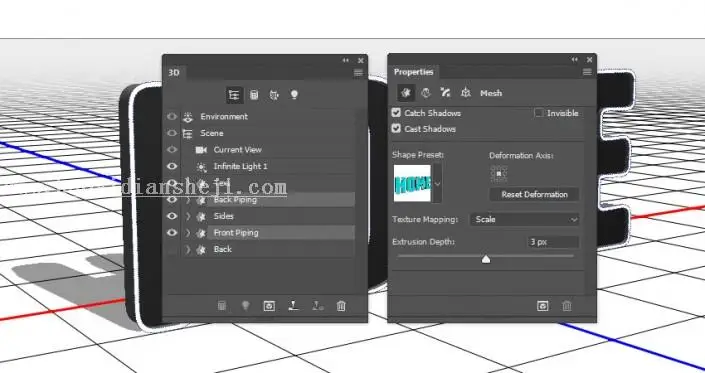705x373 pixels.
Task: Hide the Back Piping mesh
Action: [x=172, y=200]
